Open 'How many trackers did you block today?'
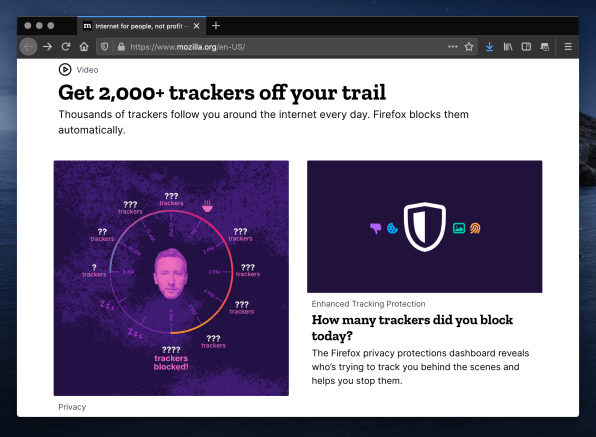Viewport: 596px width, 437px height. coord(412,328)
